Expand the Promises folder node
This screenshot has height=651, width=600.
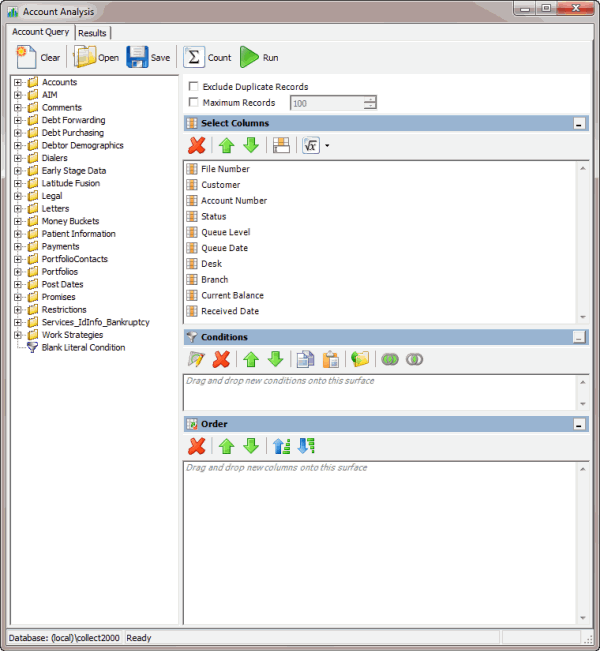pos(17,297)
